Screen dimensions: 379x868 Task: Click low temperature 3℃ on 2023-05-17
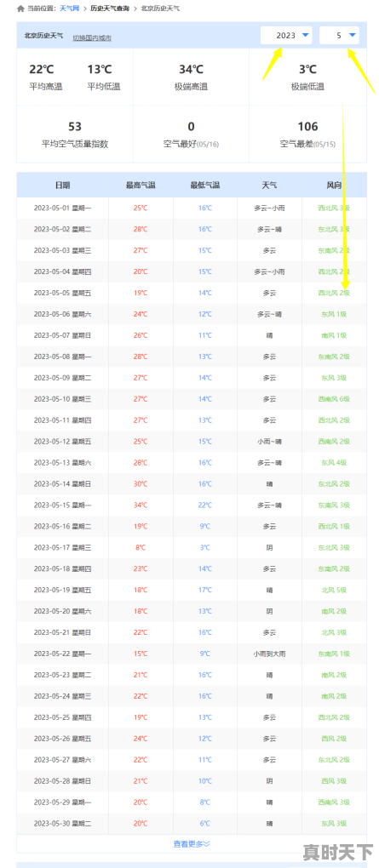[205, 547]
